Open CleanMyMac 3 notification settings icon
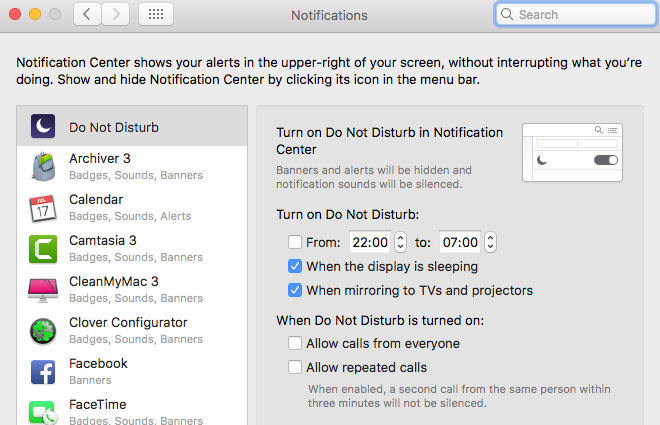Viewport: 660px width, 425px height. coord(44,290)
